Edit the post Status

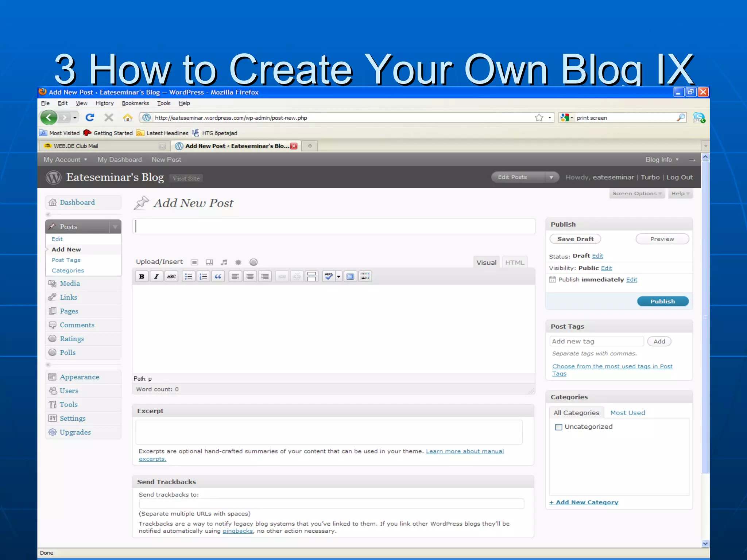597,256
